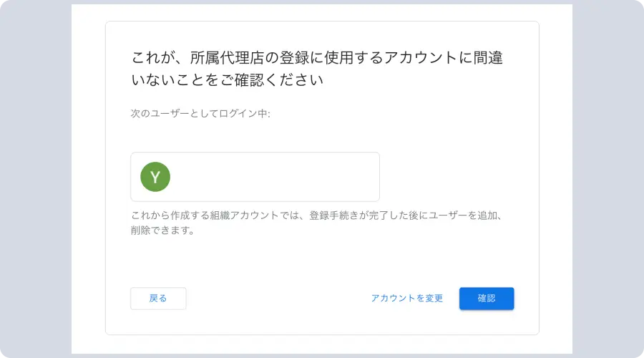Click the 組織アカウント description text

(x=321, y=216)
